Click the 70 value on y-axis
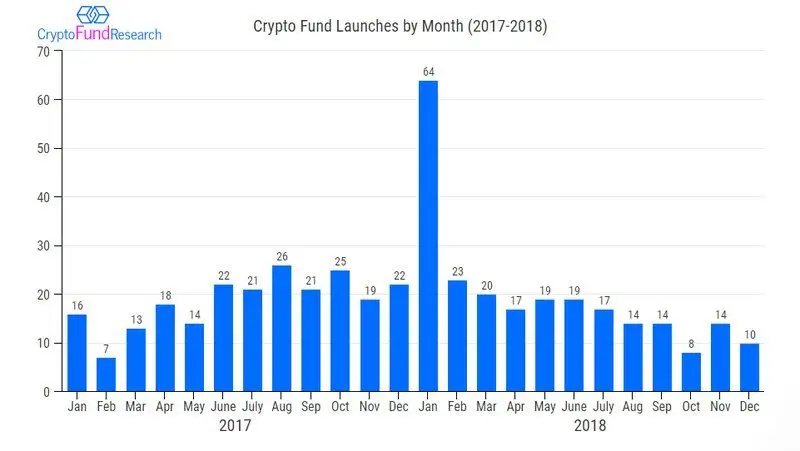The image size is (800, 451). coord(43,52)
